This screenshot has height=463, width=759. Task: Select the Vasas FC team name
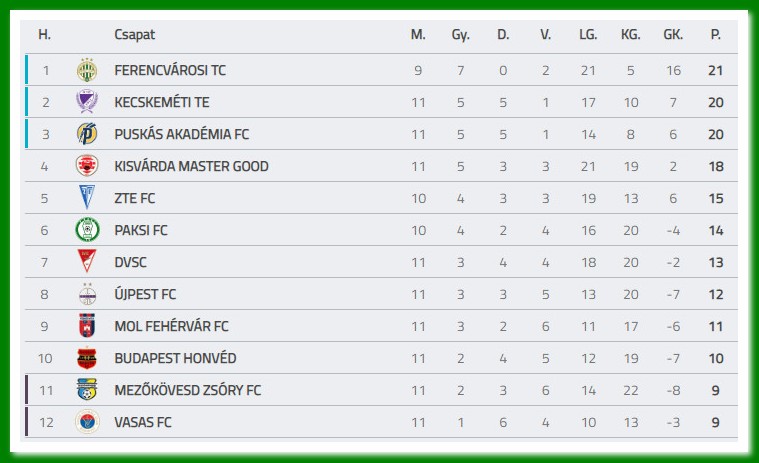coord(143,422)
